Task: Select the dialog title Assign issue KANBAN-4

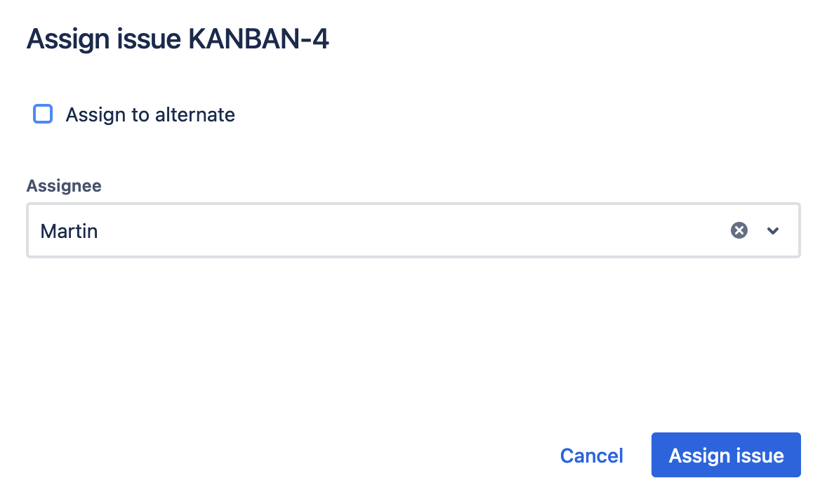Action: 178,39
